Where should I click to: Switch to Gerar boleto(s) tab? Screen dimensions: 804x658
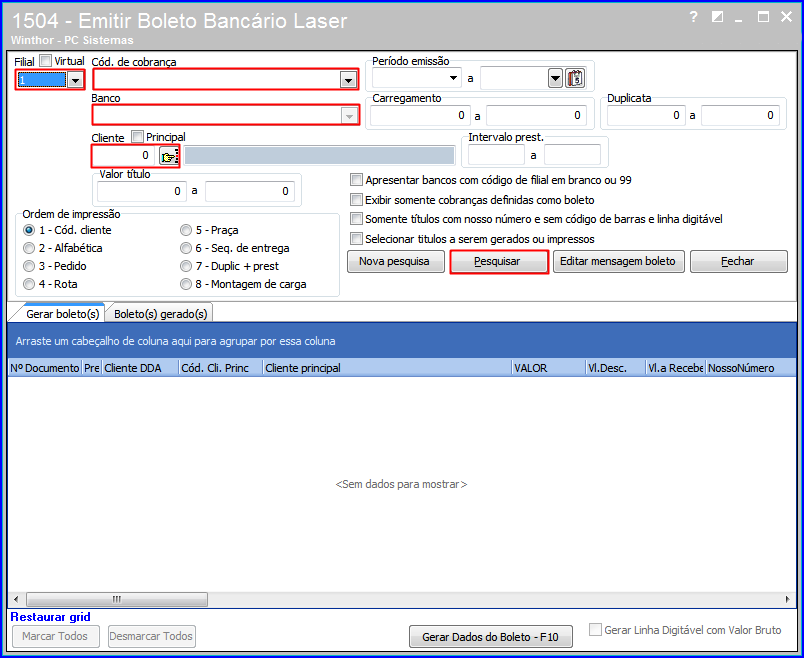pyautogui.click(x=63, y=314)
